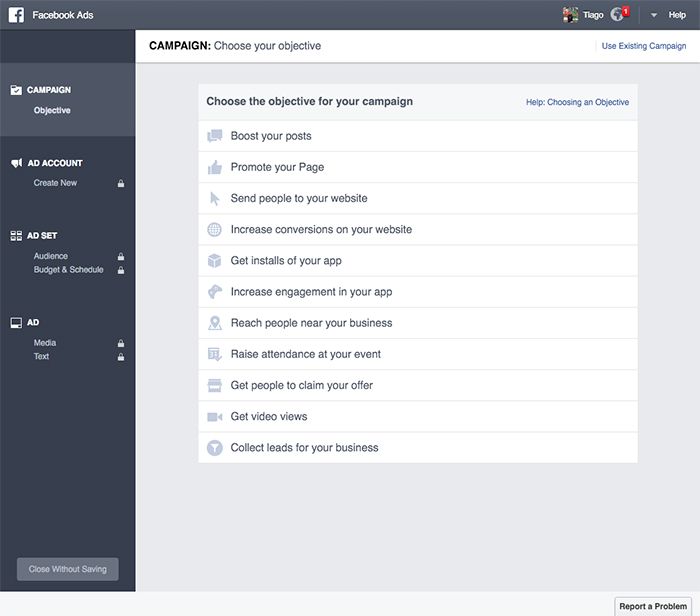
Task: Select the Objective step in sidebar
Action: (52, 110)
